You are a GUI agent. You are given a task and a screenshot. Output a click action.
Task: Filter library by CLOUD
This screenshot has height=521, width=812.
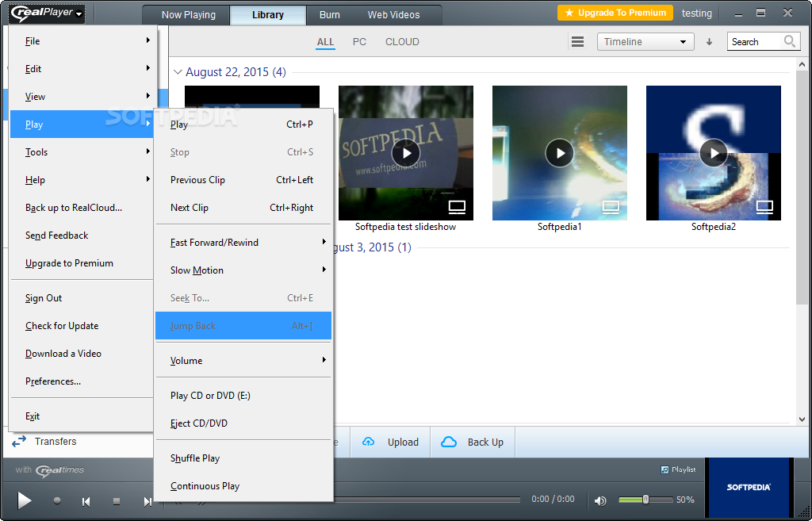click(402, 42)
